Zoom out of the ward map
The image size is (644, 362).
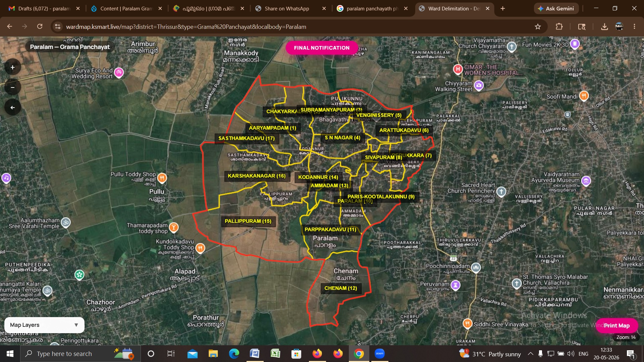[x=13, y=87]
